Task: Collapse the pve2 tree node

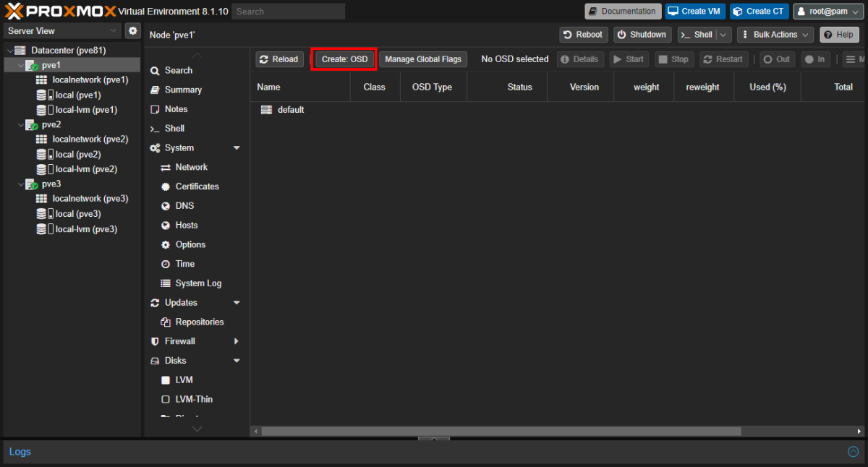Action: (x=21, y=124)
